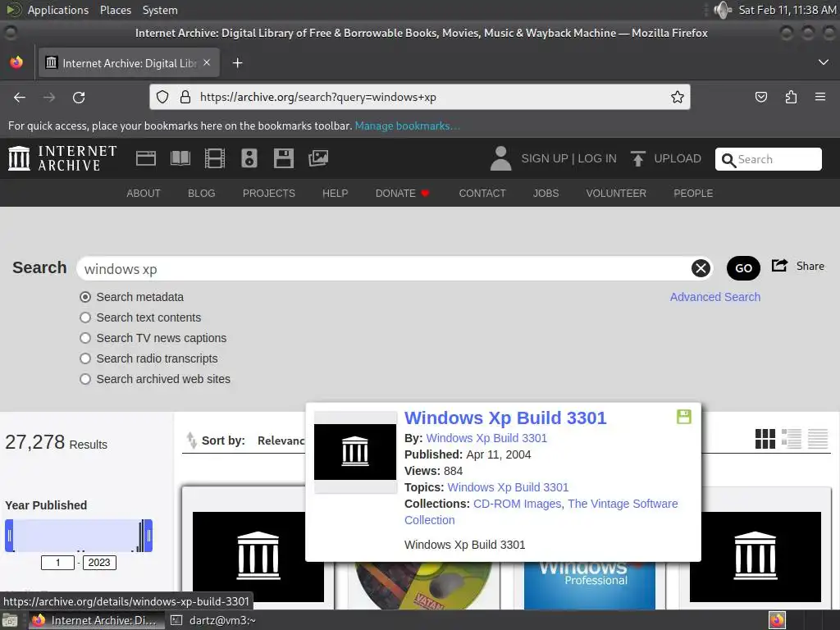The height and width of the screenshot is (630, 840).
Task: Go to PROJECTS in navigation bar
Action: [x=269, y=194]
